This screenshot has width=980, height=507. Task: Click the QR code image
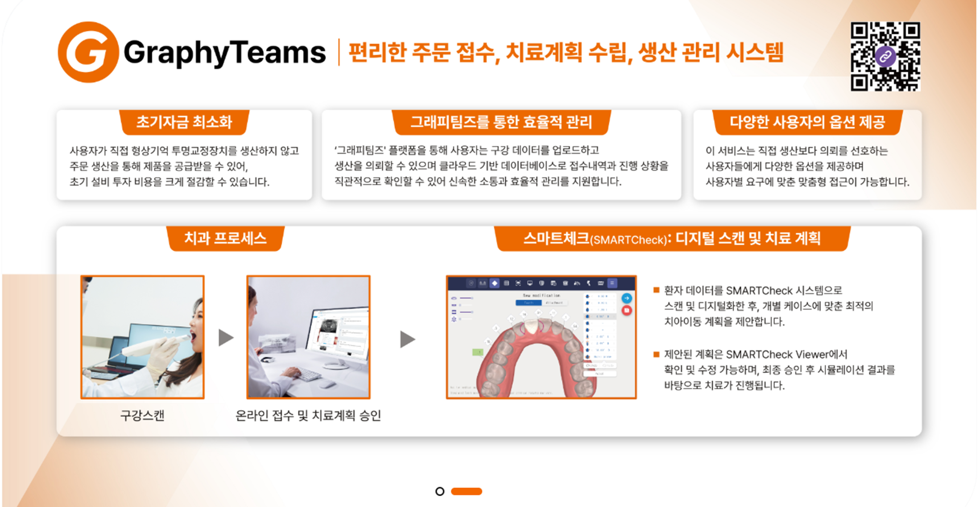tap(885, 56)
